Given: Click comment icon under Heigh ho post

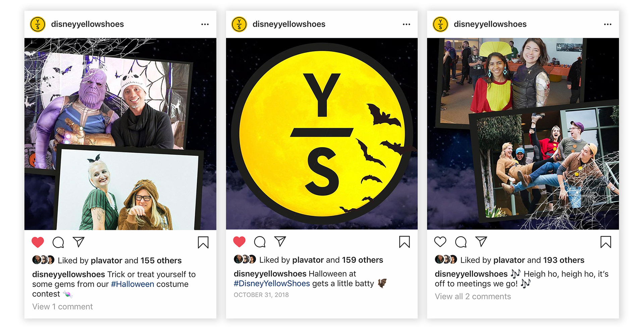Looking at the screenshot, I should 461,242.
